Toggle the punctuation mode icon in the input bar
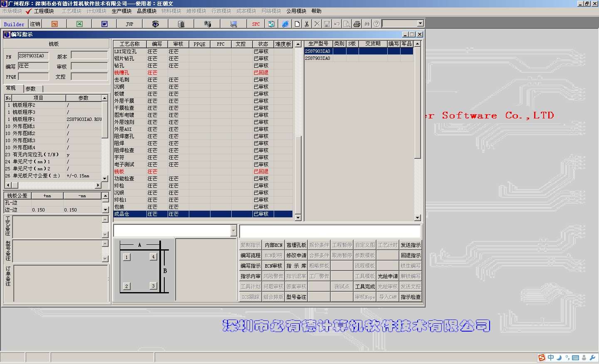599x364 pixels. 567,358
